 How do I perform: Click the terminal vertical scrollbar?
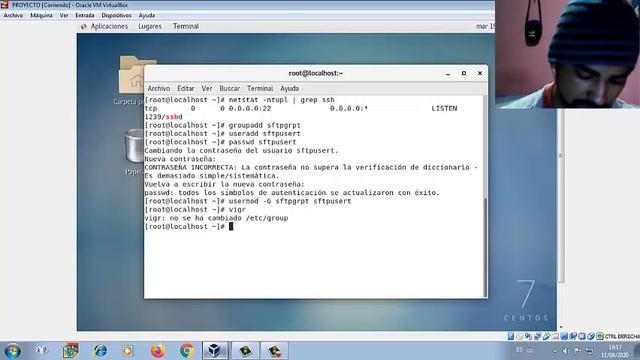point(485,247)
